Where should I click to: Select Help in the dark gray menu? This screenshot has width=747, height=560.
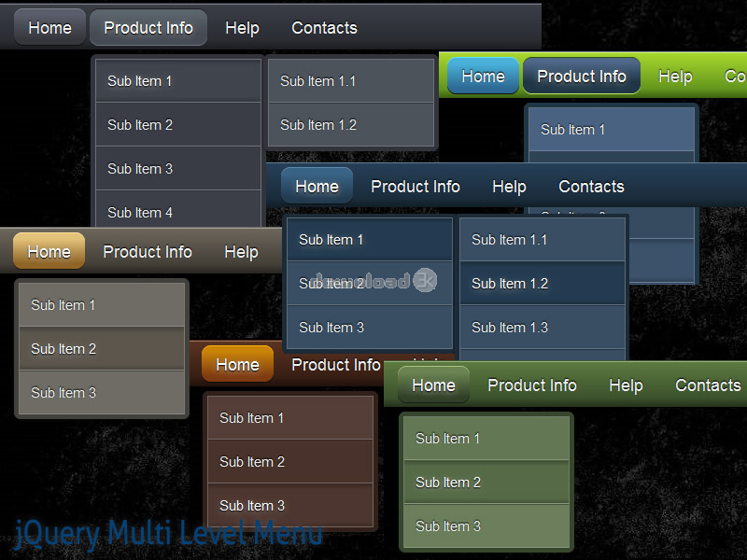pos(242,28)
